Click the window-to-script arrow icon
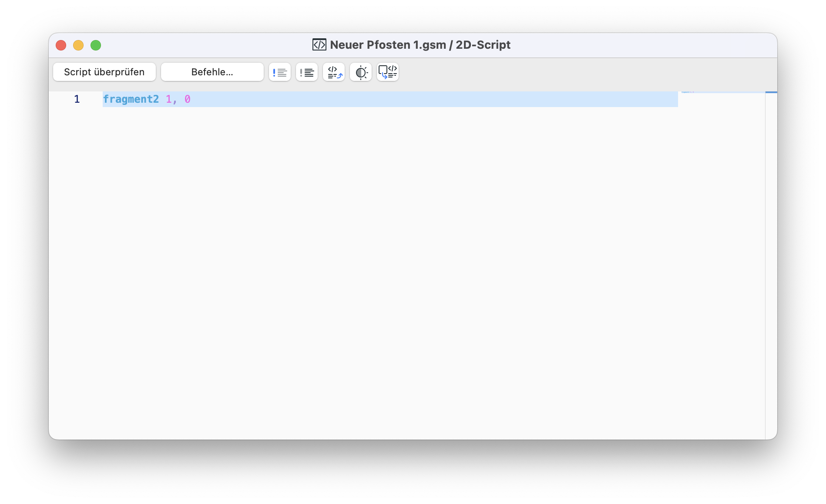 388,72
